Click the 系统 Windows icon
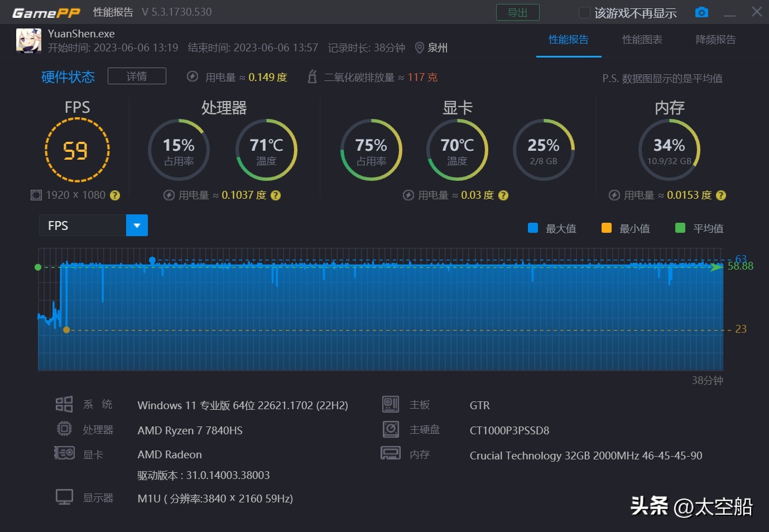Screen dimensions: 769x532 (64, 404)
